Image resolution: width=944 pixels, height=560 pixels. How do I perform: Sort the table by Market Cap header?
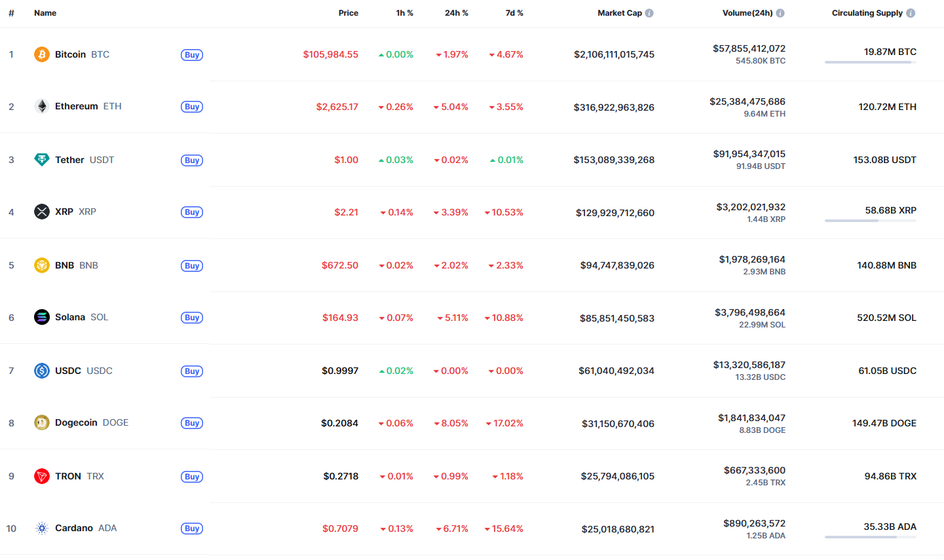tap(620, 13)
